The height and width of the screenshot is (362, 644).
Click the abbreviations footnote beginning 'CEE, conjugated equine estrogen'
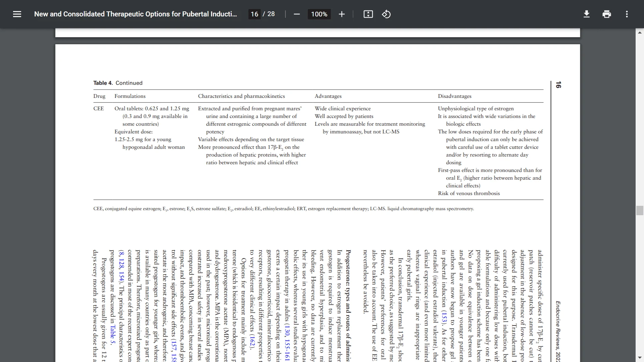283,209
